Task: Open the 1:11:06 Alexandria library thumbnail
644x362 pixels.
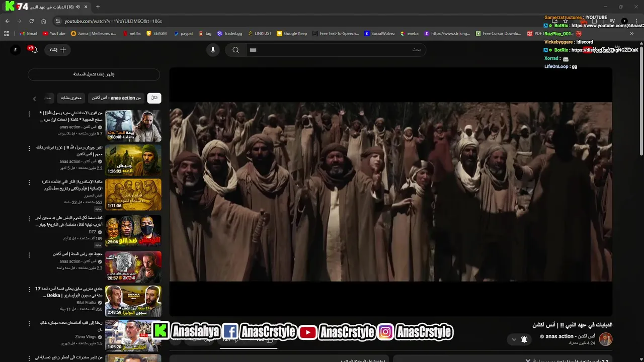Action: (133, 195)
